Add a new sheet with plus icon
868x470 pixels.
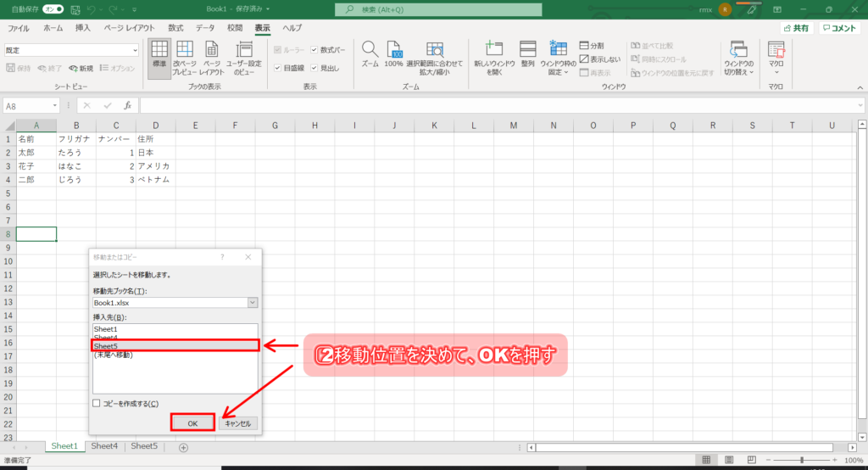(x=184, y=447)
